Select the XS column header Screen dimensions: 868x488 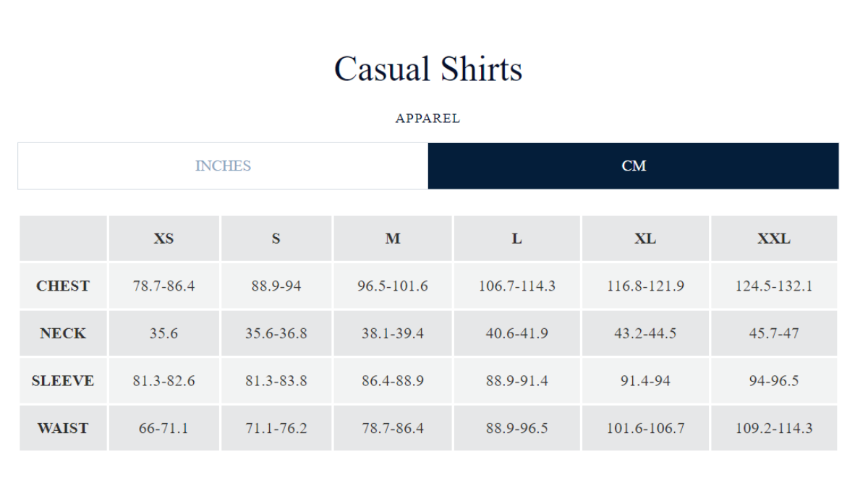(x=163, y=239)
